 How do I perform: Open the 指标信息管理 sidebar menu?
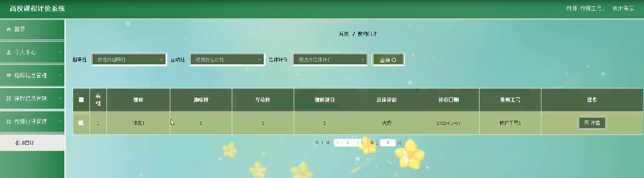(x=32, y=75)
